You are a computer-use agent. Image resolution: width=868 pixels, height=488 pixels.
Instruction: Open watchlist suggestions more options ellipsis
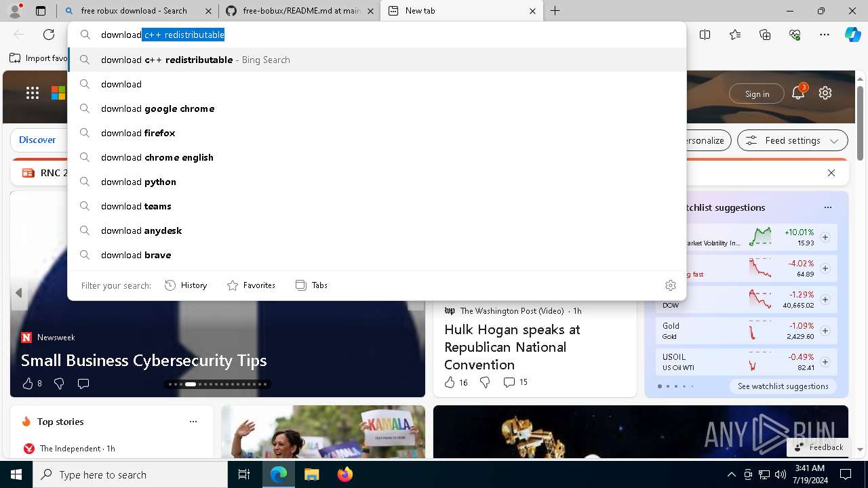(x=827, y=207)
